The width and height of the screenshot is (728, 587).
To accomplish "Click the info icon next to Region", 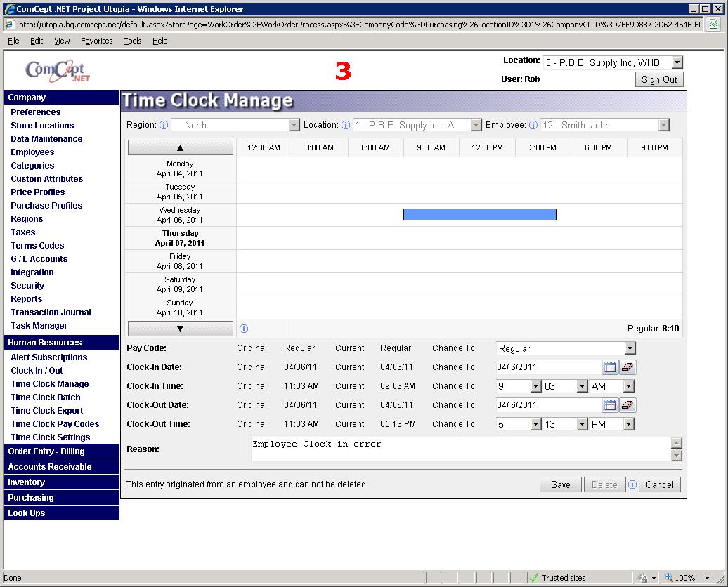I will pyautogui.click(x=164, y=125).
